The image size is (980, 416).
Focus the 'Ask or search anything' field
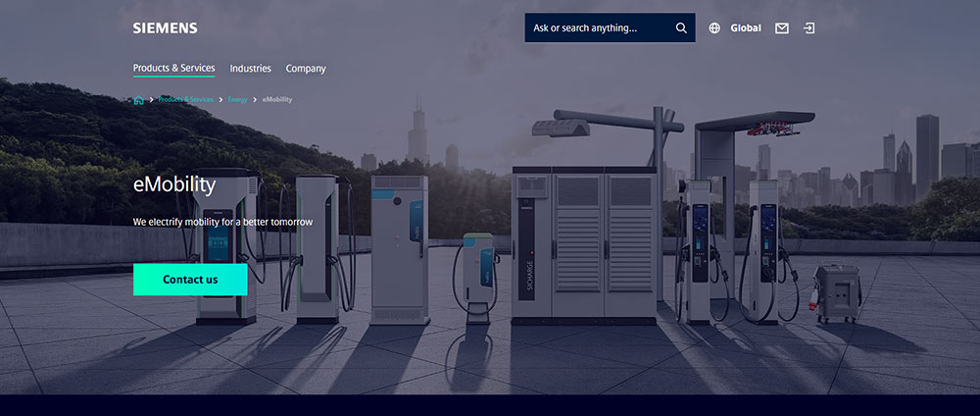(x=610, y=28)
